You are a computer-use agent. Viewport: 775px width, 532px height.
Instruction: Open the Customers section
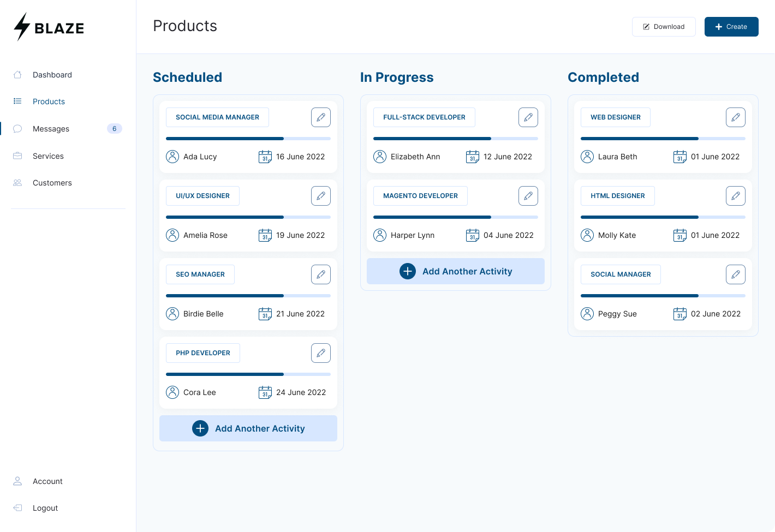(x=52, y=183)
